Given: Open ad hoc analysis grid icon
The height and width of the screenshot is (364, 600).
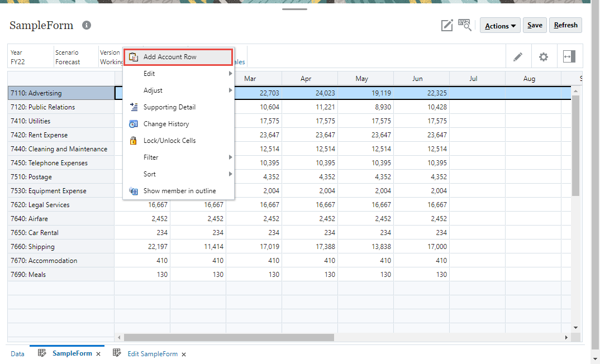Looking at the screenshot, I should (x=464, y=25).
